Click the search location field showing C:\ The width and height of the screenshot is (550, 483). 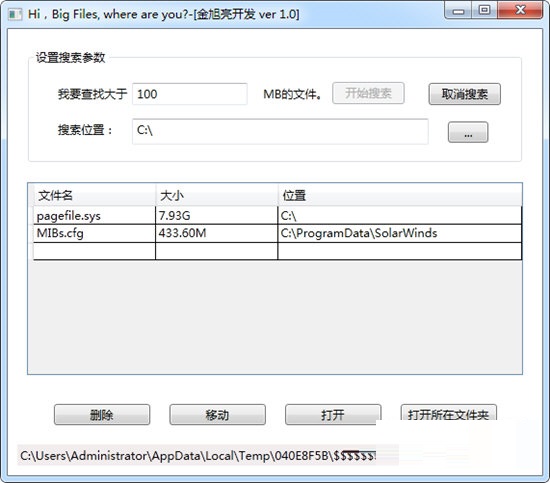[x=280, y=131]
